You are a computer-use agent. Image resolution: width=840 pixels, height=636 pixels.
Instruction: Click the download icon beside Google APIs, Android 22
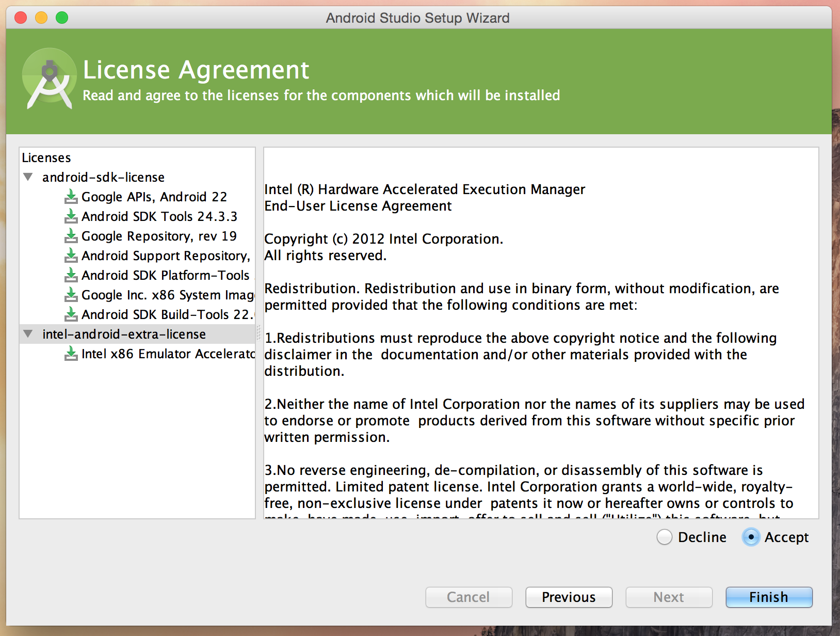(71, 197)
